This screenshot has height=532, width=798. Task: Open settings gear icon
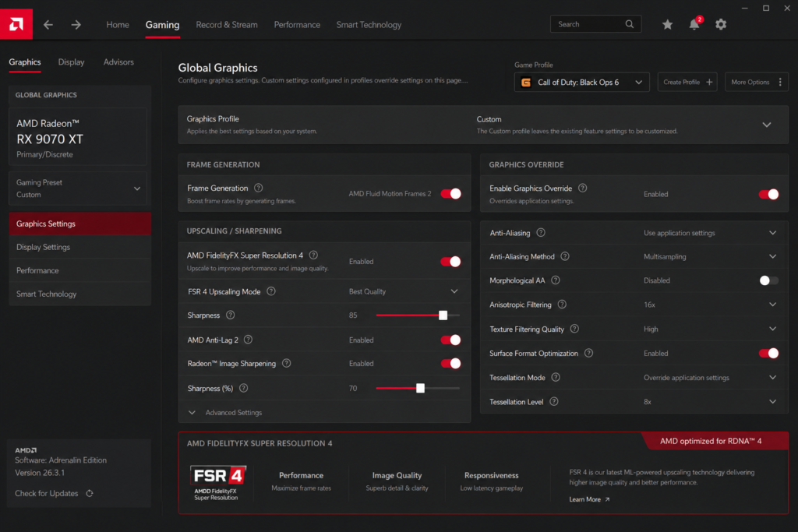[721, 24]
